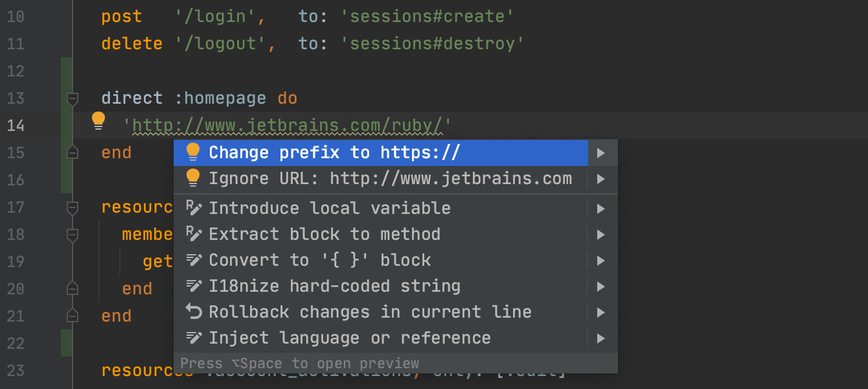Click the bulb icon beside Change prefix
This screenshot has height=389, width=868.
pyautogui.click(x=193, y=152)
